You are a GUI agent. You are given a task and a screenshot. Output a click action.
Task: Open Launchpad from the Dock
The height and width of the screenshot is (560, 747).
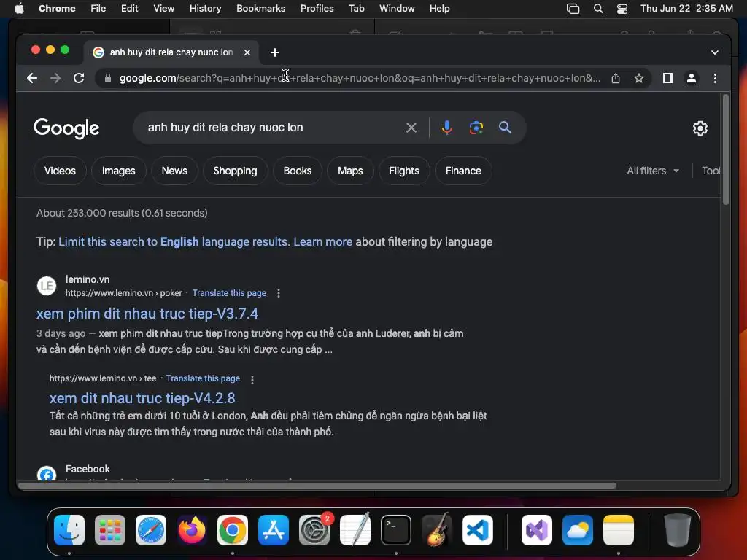[x=110, y=530]
